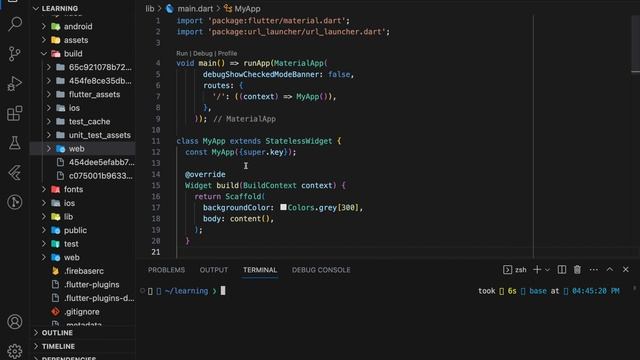This screenshot has width=640, height=360.
Task: Open terminal panel more actions ellipsis
Action: click(x=593, y=269)
